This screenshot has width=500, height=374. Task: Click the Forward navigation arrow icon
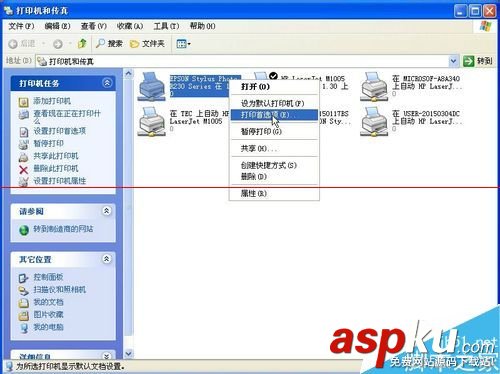58,44
